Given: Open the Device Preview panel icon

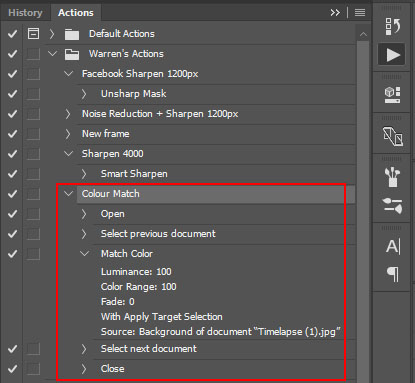Looking at the screenshot, I should pyautogui.click(x=392, y=136).
